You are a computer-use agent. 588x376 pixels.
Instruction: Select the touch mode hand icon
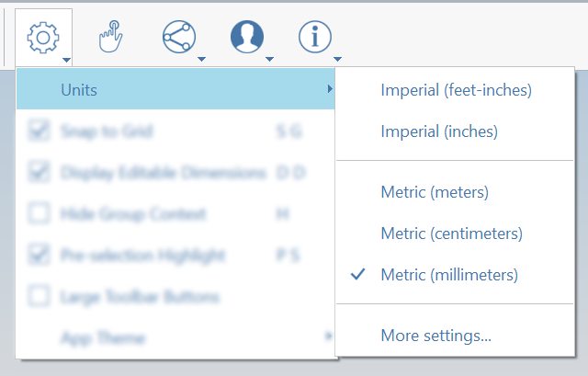(110, 37)
